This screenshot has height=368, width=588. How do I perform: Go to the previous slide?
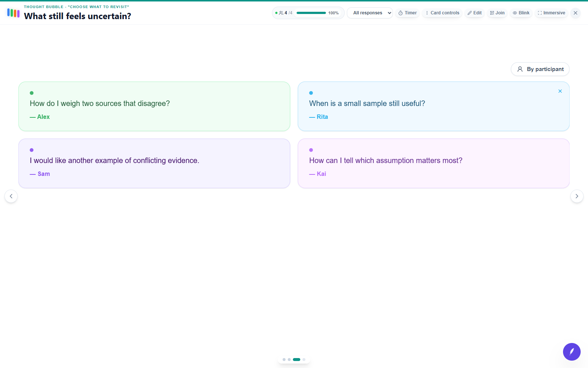(x=11, y=196)
